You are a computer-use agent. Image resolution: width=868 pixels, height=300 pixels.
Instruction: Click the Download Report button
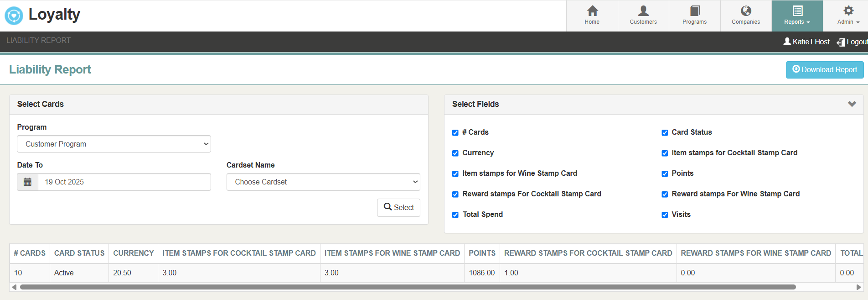pyautogui.click(x=824, y=70)
